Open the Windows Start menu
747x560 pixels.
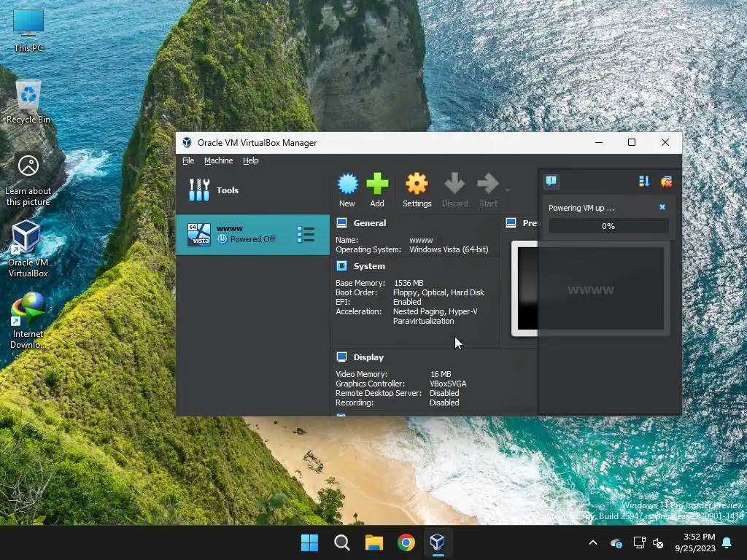click(x=309, y=542)
